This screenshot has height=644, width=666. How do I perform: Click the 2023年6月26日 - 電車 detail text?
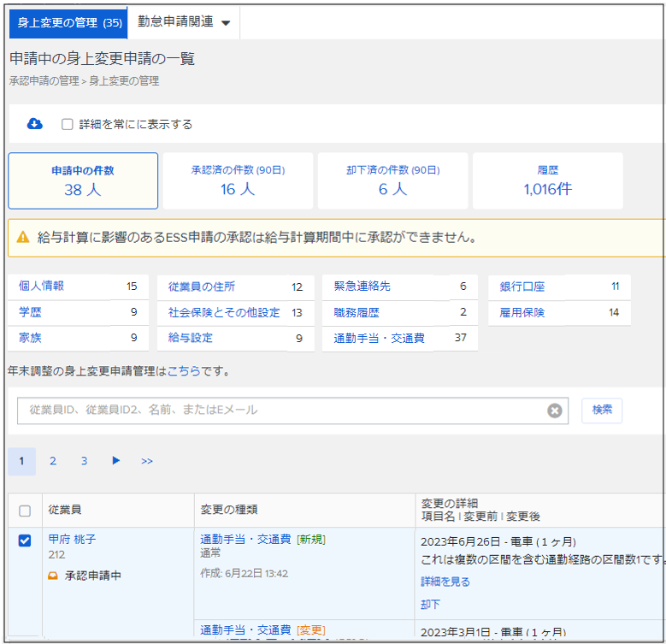coord(498,541)
